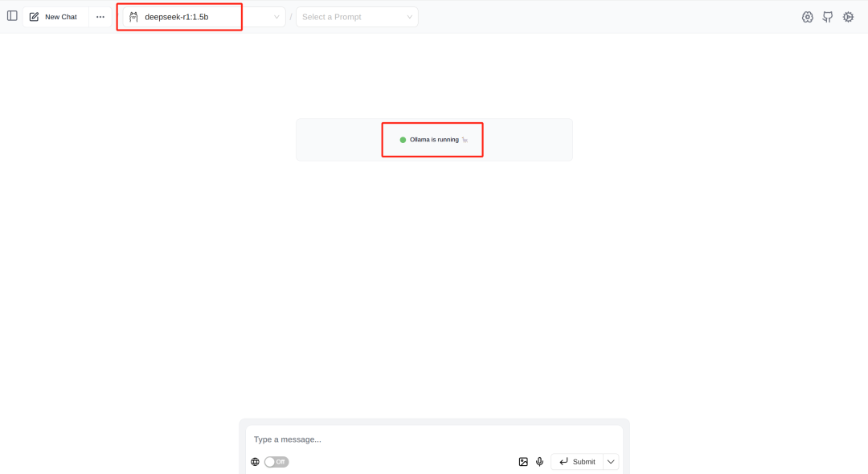This screenshot has height=474, width=868.
Task: Open the Select a Prompt dropdown
Action: click(357, 17)
